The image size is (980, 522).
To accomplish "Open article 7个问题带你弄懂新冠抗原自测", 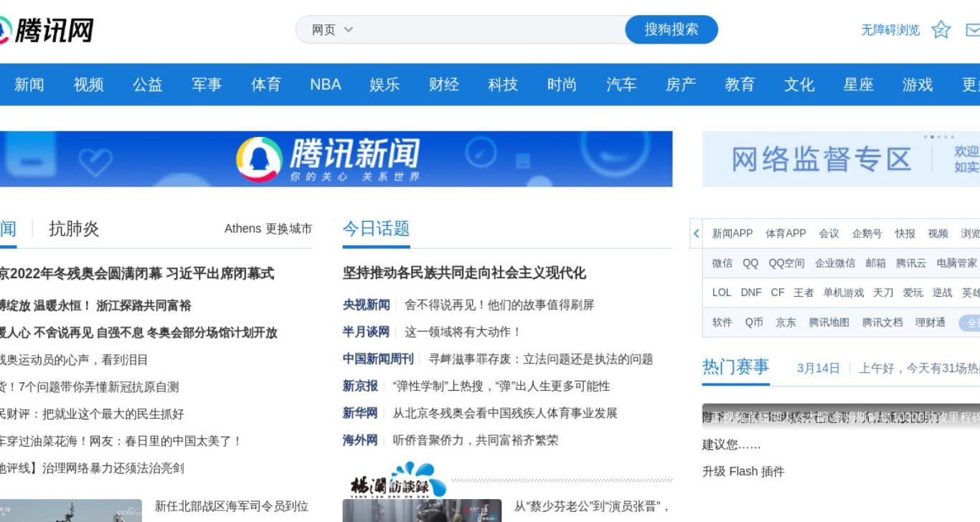I will tap(90, 386).
